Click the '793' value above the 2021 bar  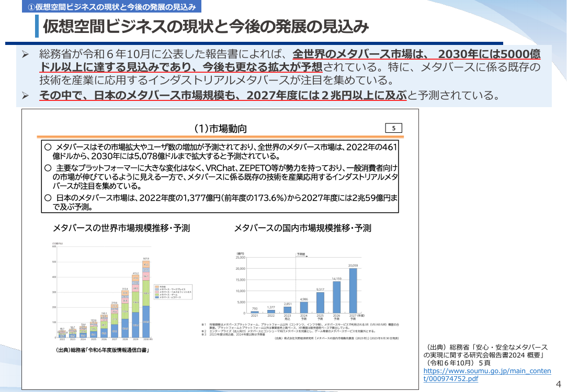pyautogui.click(x=255, y=308)
